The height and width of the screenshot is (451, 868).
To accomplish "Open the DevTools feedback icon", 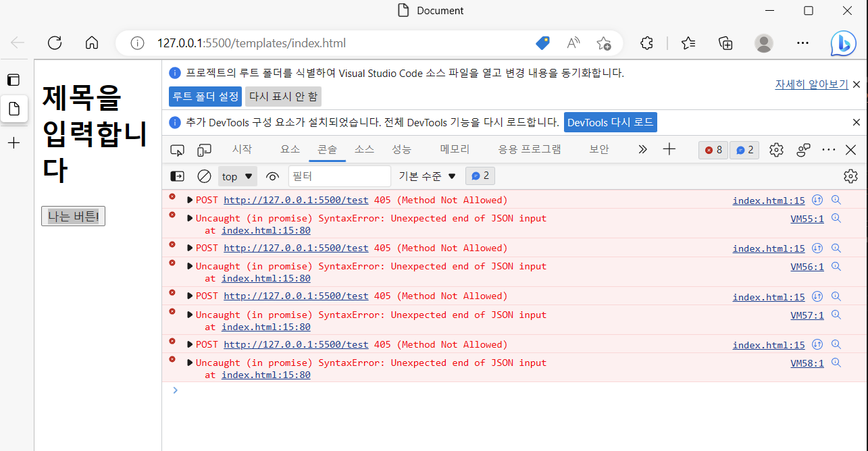I will 803,150.
